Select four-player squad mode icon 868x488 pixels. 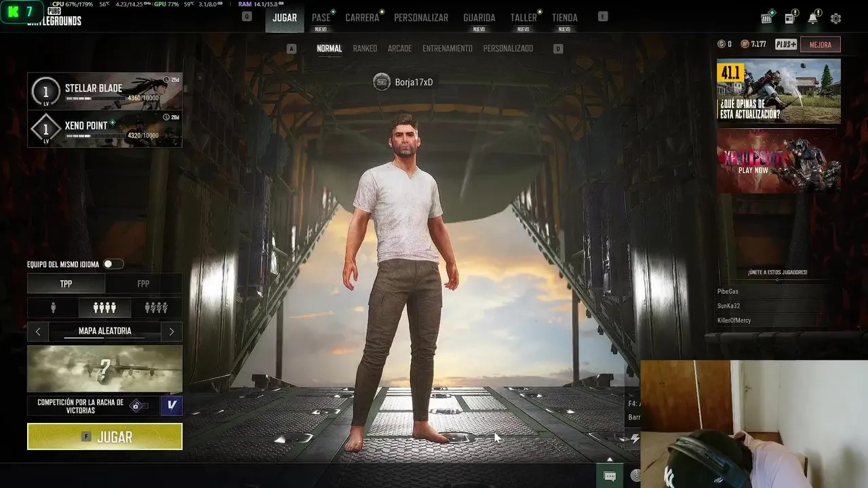pyautogui.click(x=104, y=308)
